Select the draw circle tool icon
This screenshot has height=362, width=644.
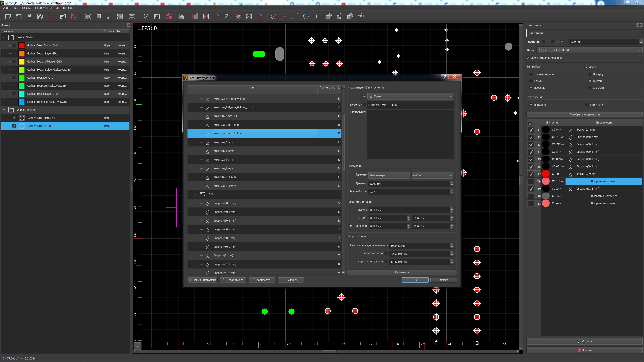pyautogui.click(x=274, y=16)
